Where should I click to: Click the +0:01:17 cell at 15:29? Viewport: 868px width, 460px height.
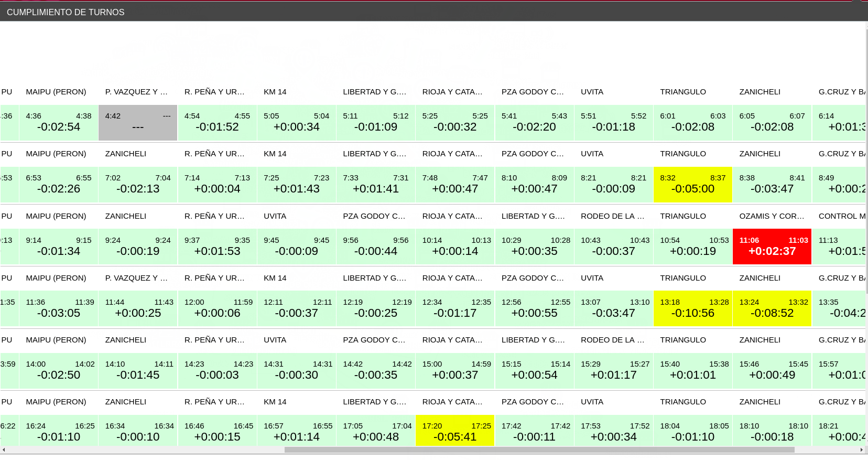pyautogui.click(x=613, y=370)
